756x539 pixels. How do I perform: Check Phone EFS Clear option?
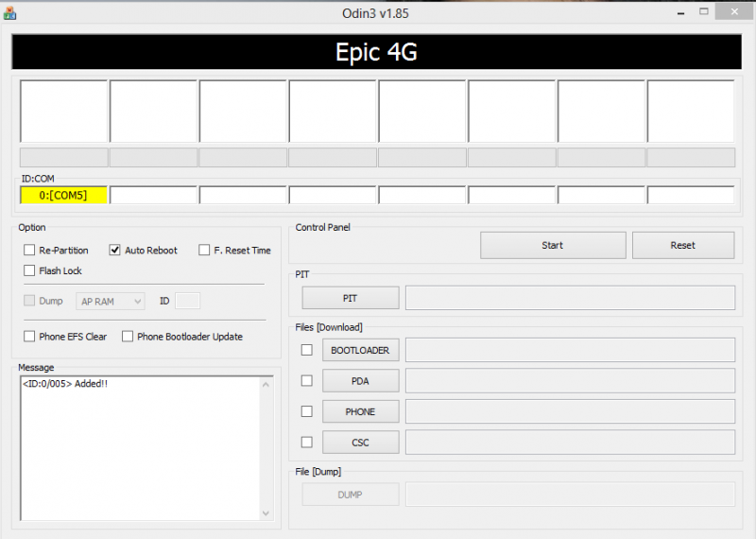30,337
